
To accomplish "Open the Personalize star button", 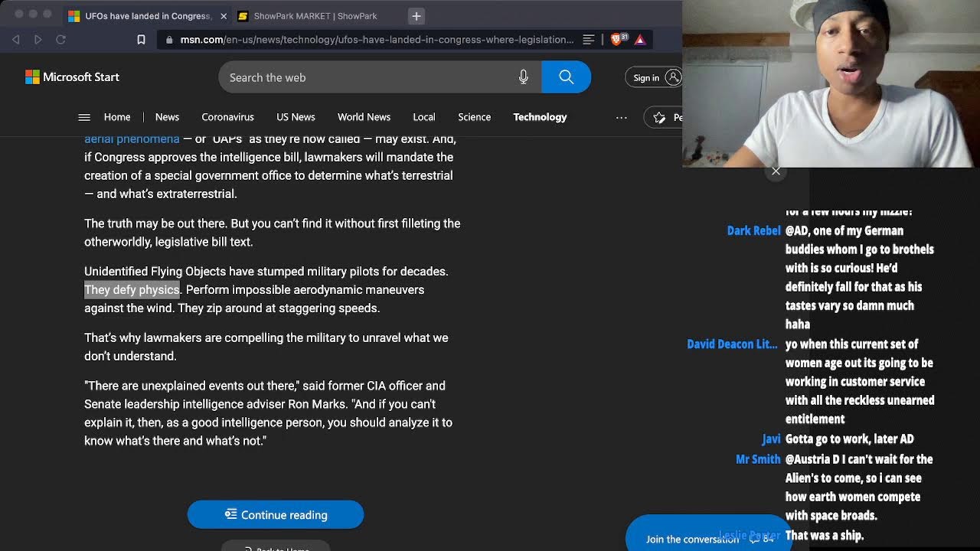I will tap(663, 117).
